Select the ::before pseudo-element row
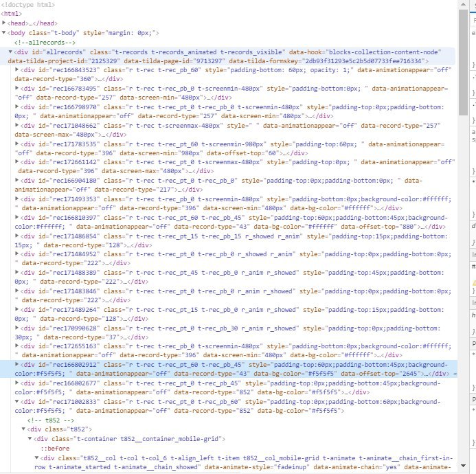Image resolution: width=476 pixels, height=474 pixels. [x=55, y=449]
